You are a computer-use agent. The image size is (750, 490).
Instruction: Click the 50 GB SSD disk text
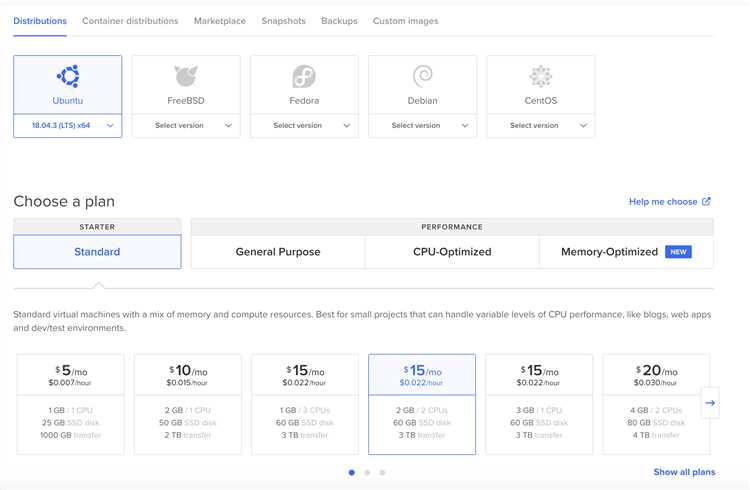coord(188,423)
